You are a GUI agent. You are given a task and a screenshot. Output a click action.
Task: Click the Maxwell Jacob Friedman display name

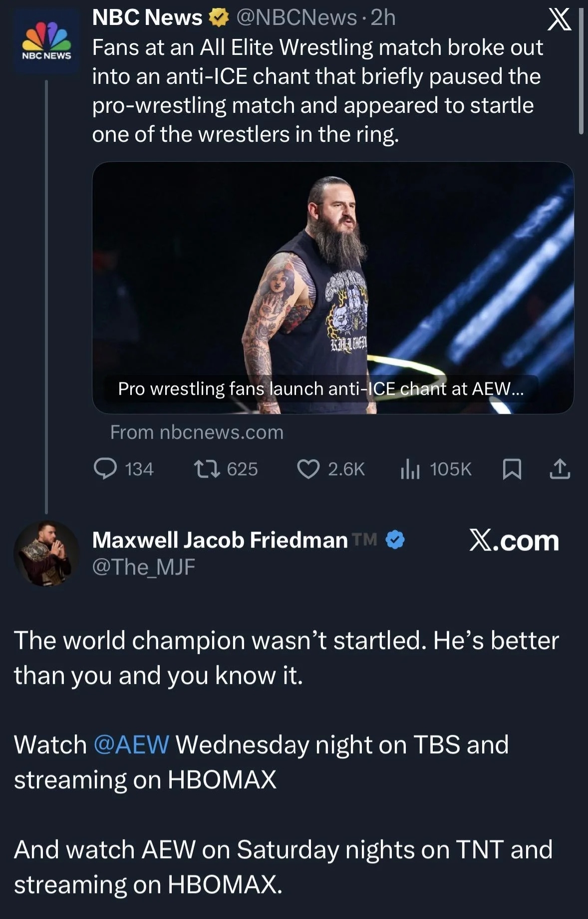point(220,540)
